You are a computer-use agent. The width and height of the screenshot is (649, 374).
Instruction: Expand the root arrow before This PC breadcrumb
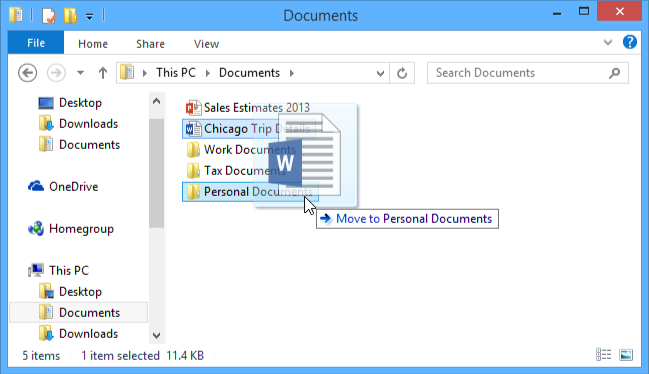144,73
